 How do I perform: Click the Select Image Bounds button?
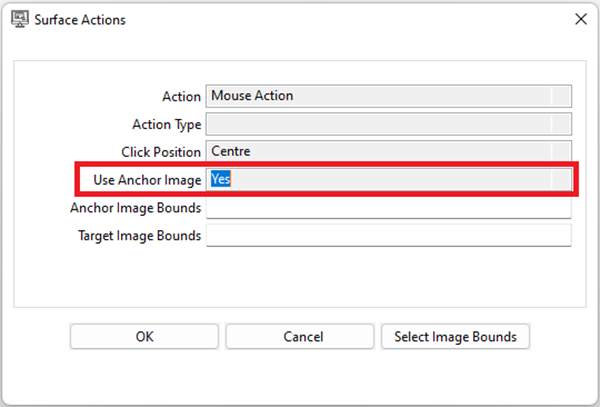(455, 337)
